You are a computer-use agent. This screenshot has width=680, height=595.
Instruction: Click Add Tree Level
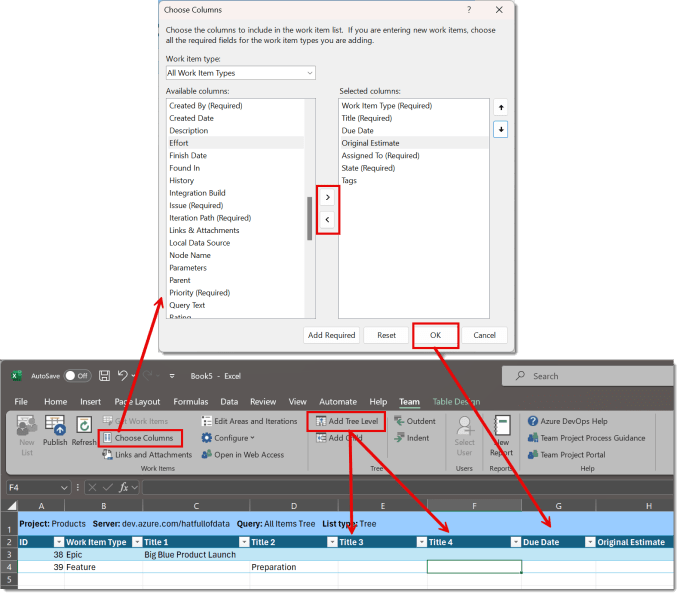click(347, 422)
